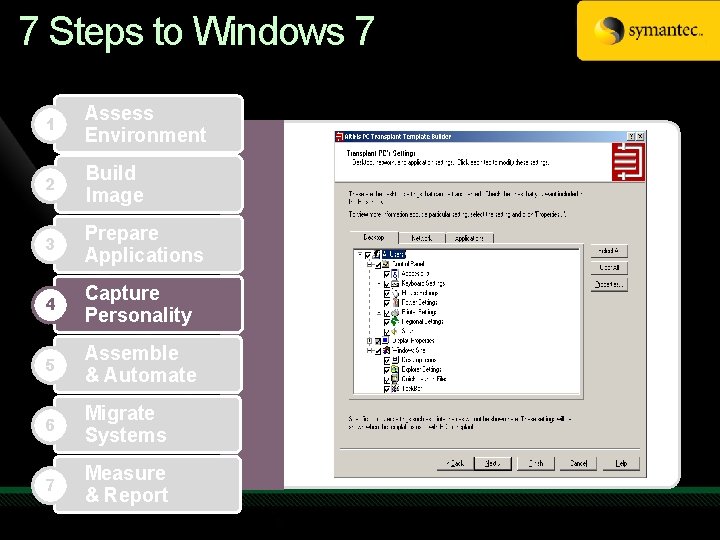Select the Quick Launch Files label
Viewport: 720px width, 540px height.
click(424, 379)
